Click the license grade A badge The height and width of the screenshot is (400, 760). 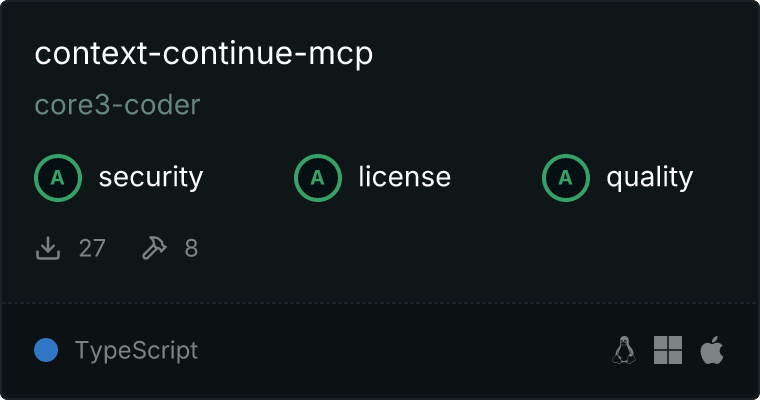click(318, 177)
